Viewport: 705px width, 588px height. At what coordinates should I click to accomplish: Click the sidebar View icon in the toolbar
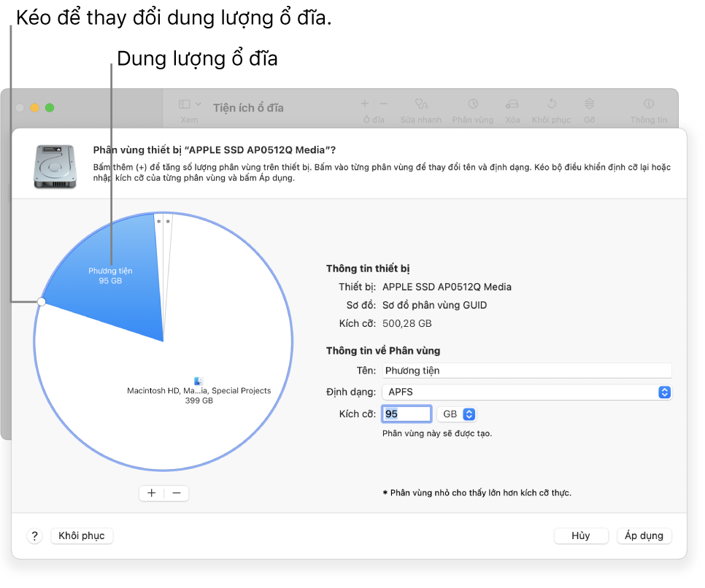185,104
